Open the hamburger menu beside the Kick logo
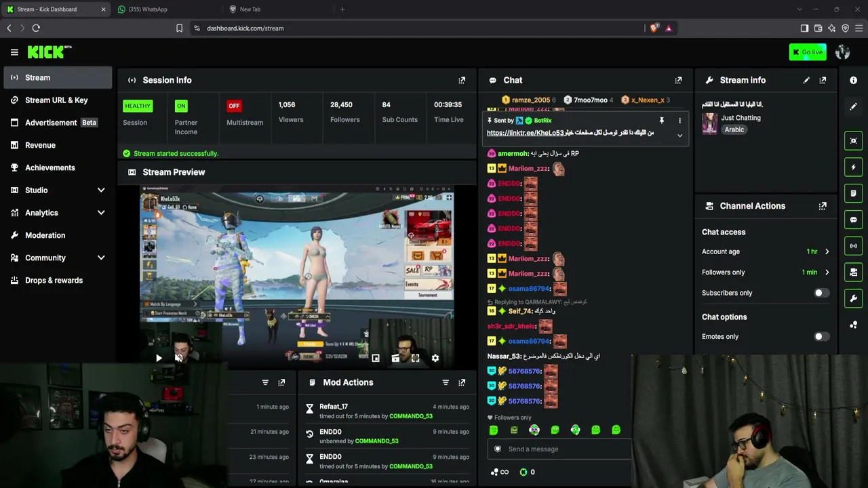The height and width of the screenshot is (488, 868). [14, 52]
